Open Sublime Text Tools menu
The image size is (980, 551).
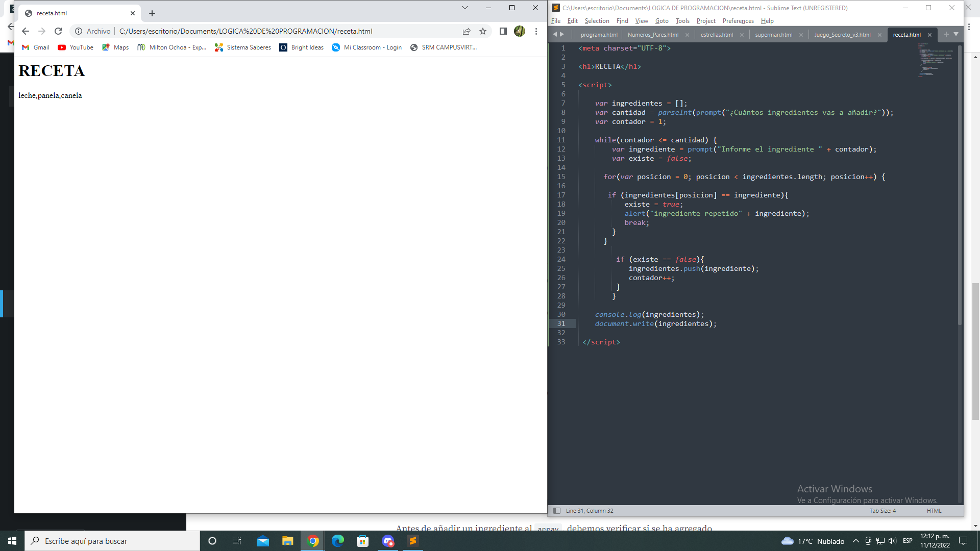pyautogui.click(x=682, y=21)
